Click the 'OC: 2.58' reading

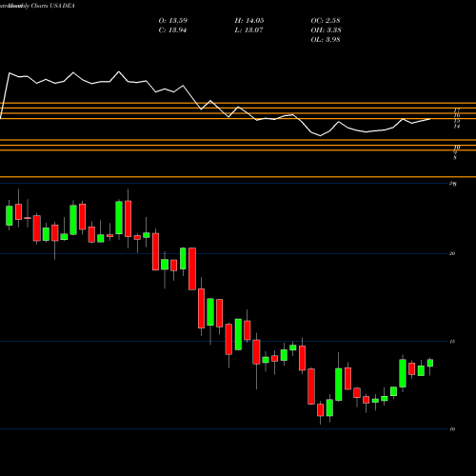point(326,21)
